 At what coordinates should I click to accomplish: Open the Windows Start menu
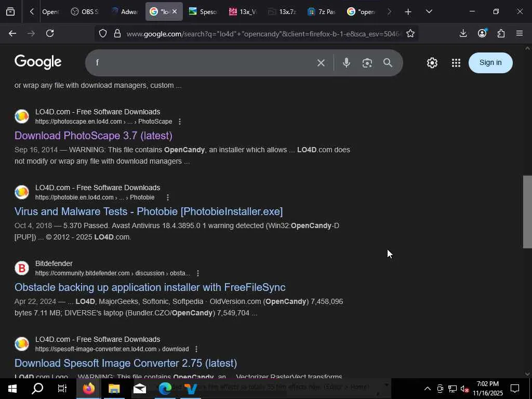pos(12,389)
